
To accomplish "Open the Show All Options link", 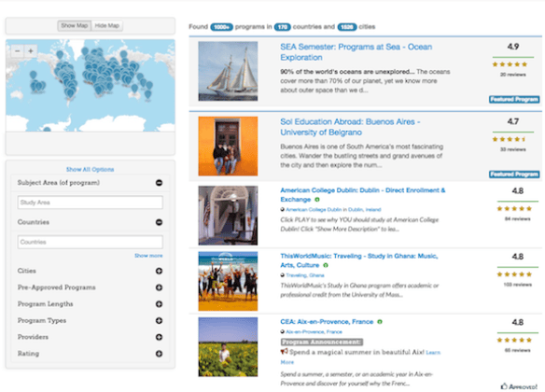I will pos(90,170).
